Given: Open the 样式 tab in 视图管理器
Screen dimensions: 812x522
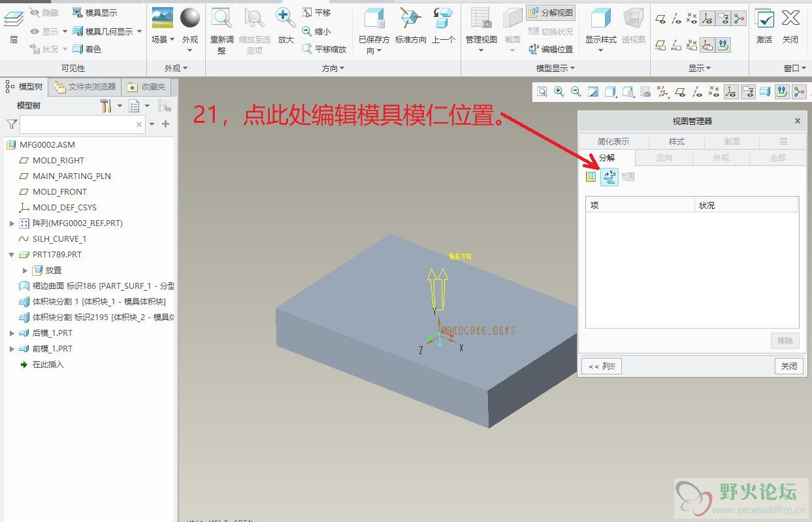Looking at the screenshot, I should click(x=677, y=141).
